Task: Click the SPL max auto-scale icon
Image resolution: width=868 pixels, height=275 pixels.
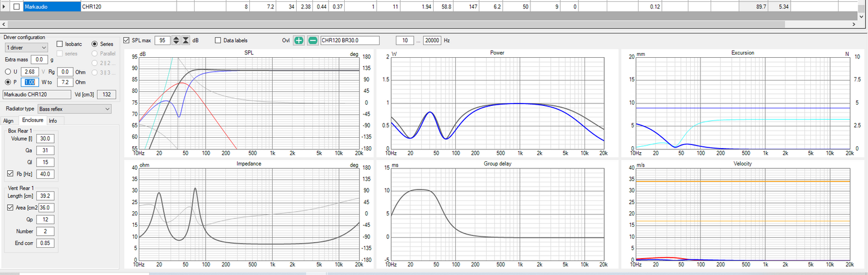Action: 186,40
